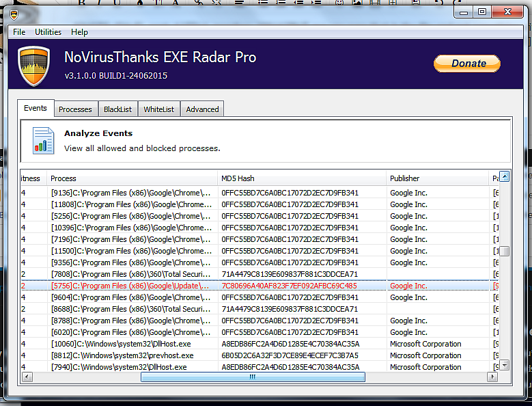Click the title bar shield icon
This screenshot has height=406, width=532.
pyautogui.click(x=14, y=14)
